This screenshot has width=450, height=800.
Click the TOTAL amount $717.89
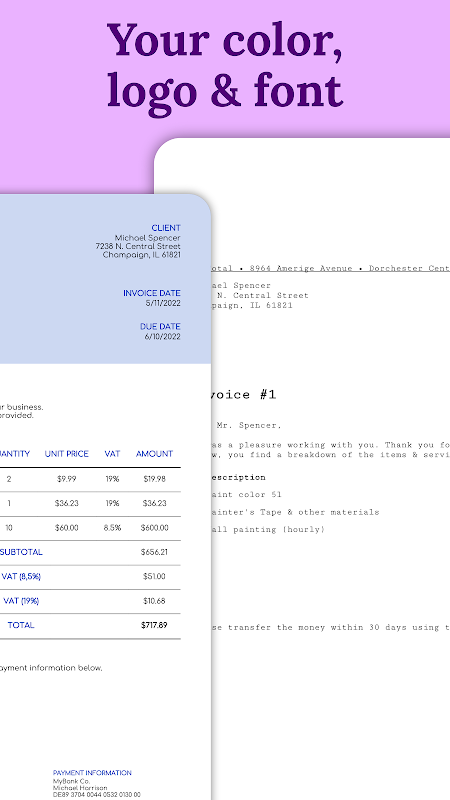click(x=154, y=625)
